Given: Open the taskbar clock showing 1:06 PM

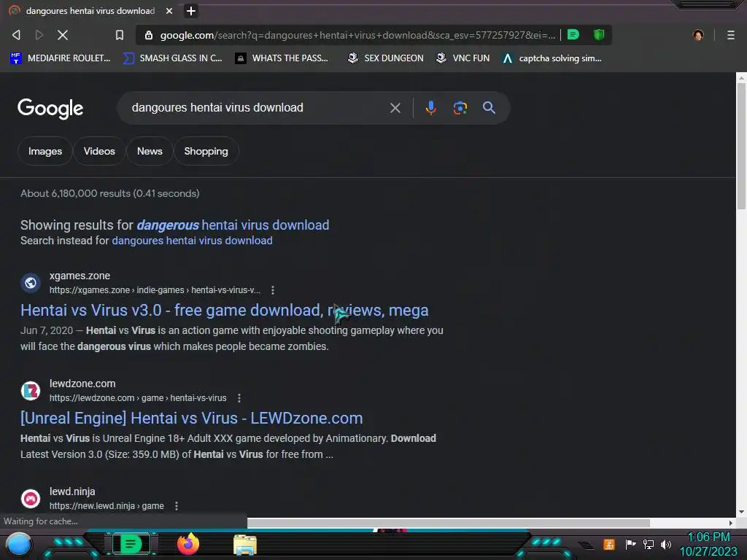Looking at the screenshot, I should pyautogui.click(x=708, y=544).
